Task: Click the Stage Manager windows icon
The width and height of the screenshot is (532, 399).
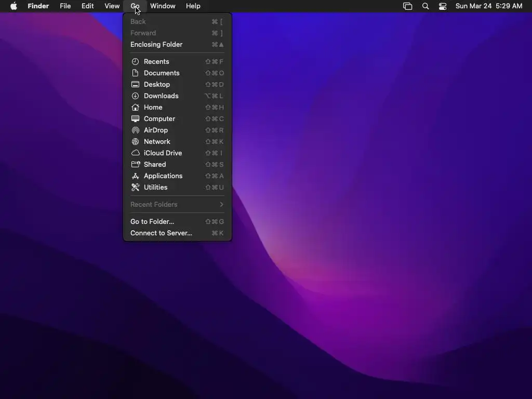Action: click(x=407, y=6)
